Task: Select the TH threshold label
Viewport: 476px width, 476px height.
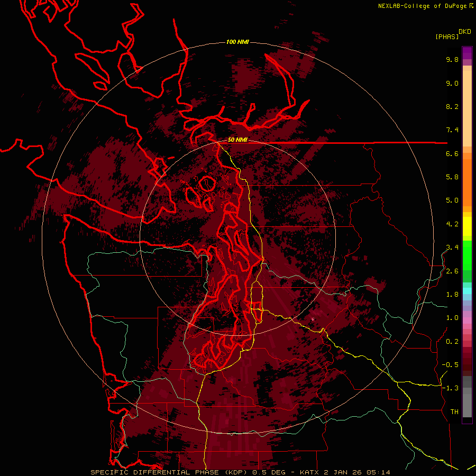Action: click(x=454, y=412)
